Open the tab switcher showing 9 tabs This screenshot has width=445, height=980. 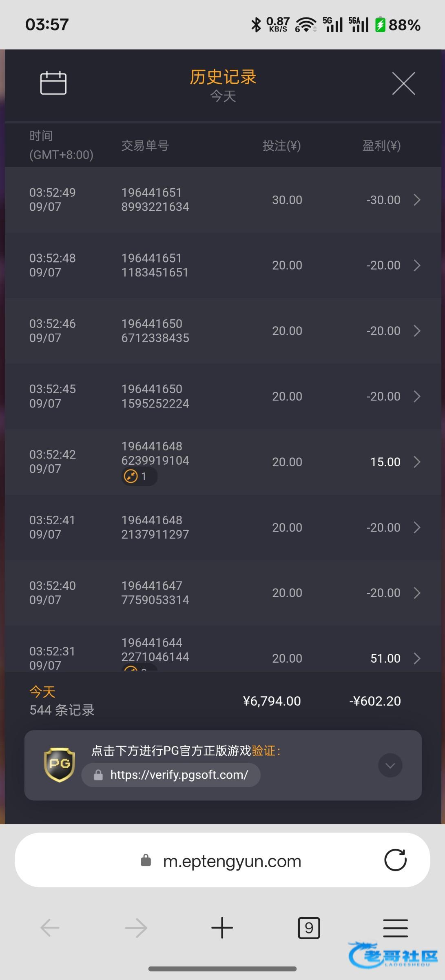click(x=309, y=928)
